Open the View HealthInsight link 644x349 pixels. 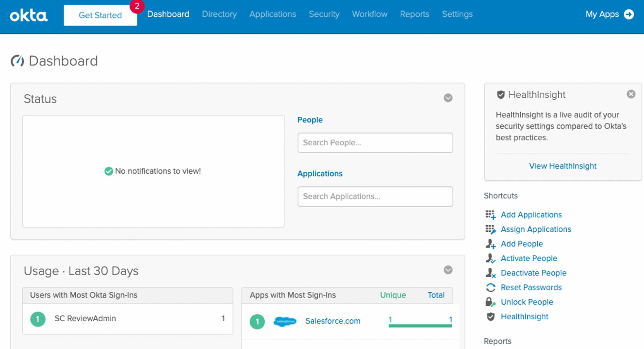coord(563,166)
